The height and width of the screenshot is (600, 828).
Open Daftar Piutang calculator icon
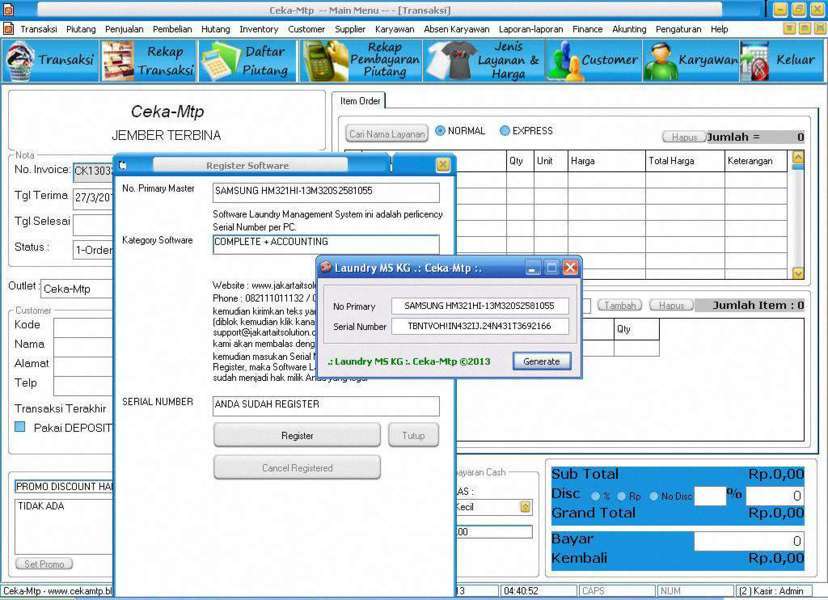(248, 61)
